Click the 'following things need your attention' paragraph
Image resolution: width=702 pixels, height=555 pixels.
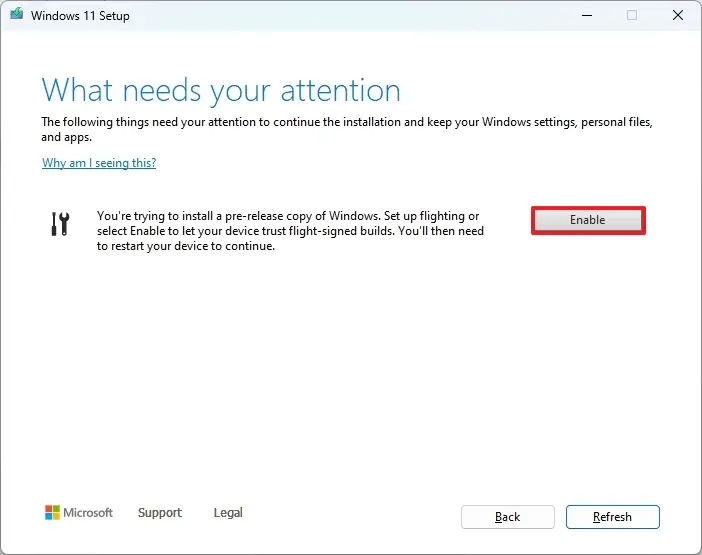point(347,129)
